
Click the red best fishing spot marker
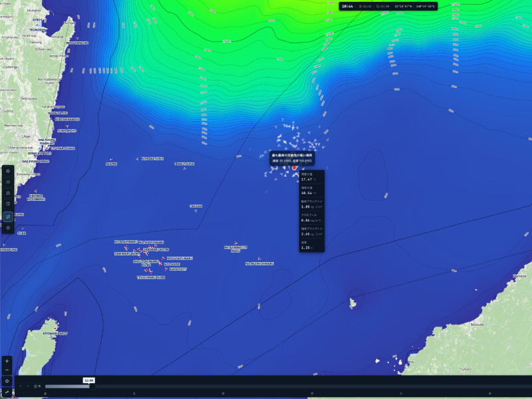(x=294, y=168)
